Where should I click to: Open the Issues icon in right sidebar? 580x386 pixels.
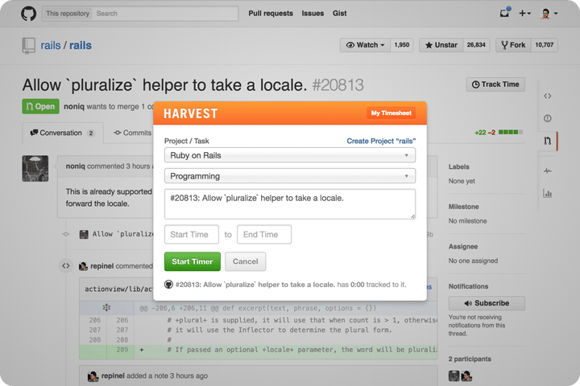[547, 118]
